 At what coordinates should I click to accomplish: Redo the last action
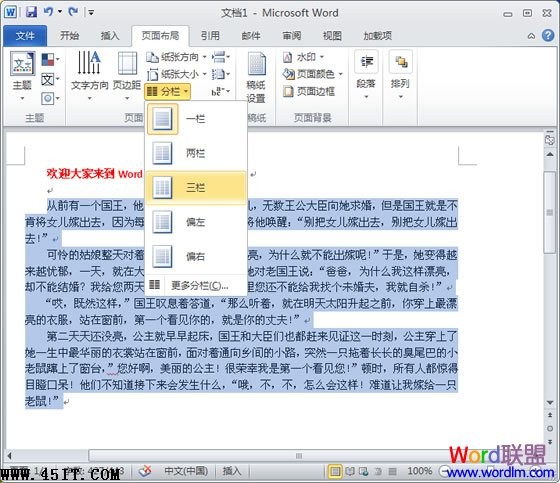point(74,12)
